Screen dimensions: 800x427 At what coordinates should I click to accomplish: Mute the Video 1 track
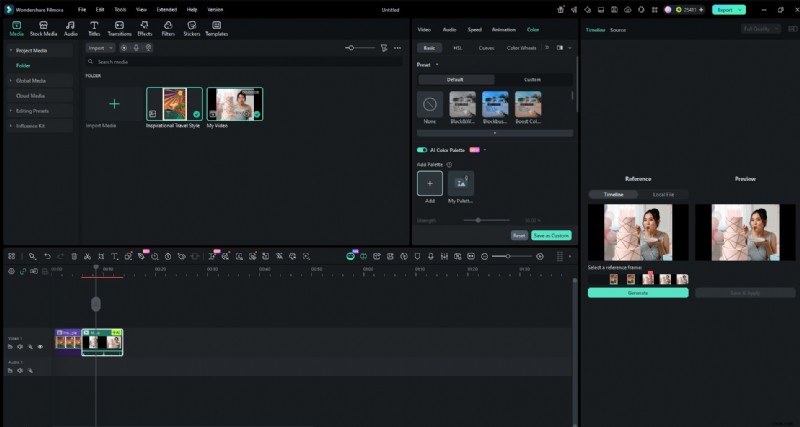(x=20, y=347)
